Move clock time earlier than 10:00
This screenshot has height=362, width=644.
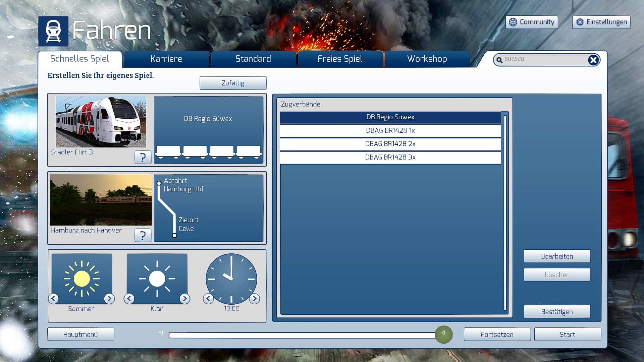click(x=208, y=298)
